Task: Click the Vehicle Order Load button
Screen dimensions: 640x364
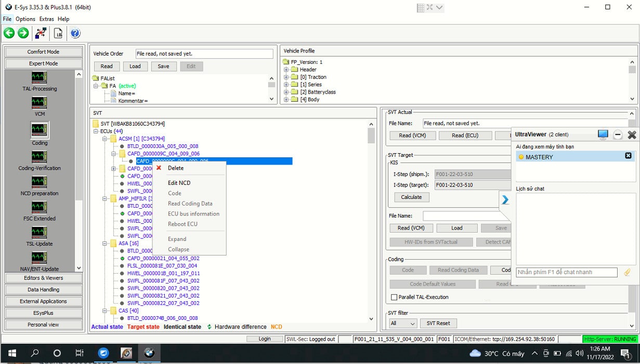Action: click(x=135, y=66)
